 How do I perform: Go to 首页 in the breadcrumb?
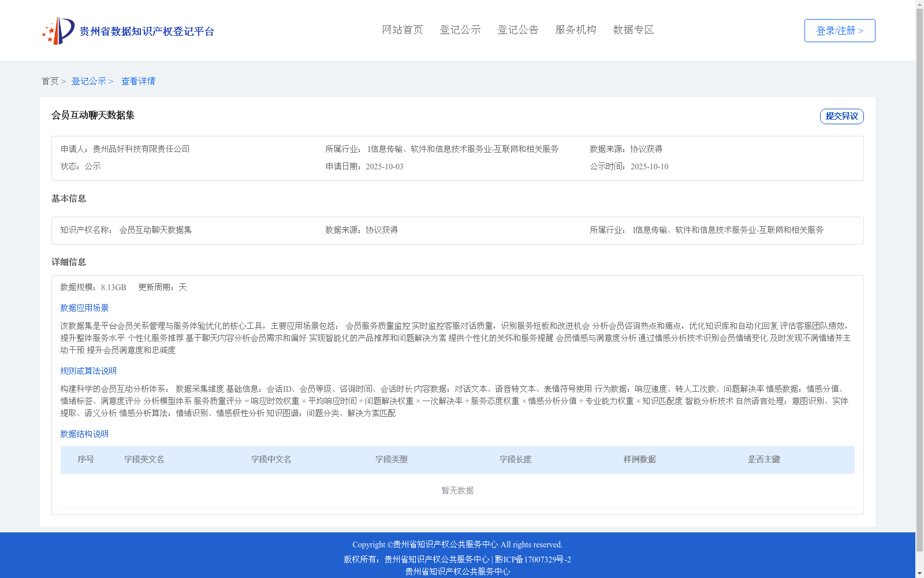50,81
